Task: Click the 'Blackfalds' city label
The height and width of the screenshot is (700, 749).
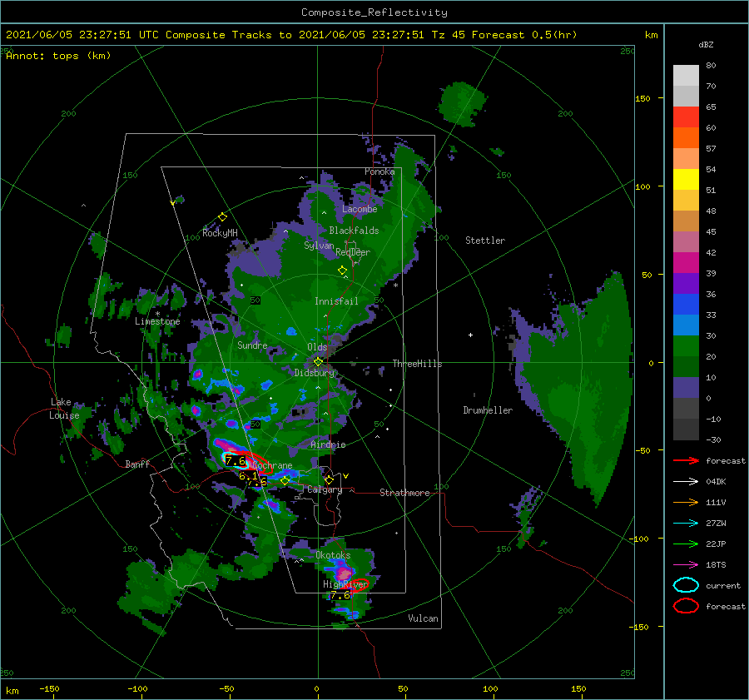Action: [x=354, y=231]
